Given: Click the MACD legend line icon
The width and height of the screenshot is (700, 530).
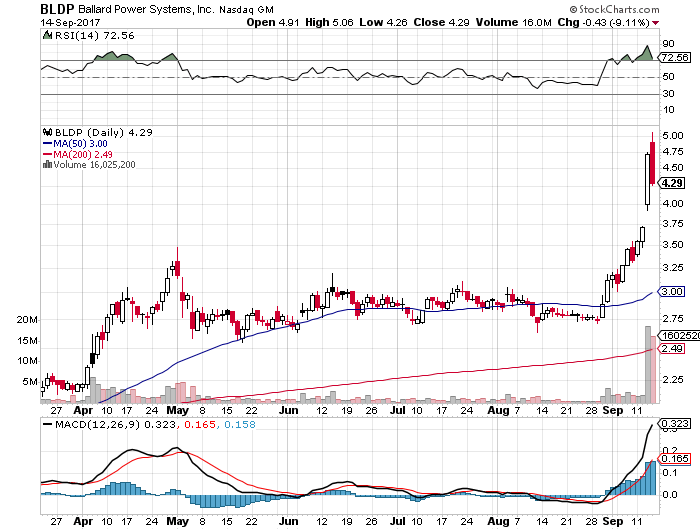Looking at the screenshot, I should point(49,425).
